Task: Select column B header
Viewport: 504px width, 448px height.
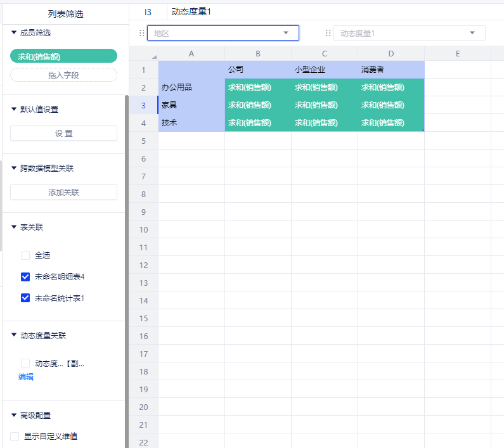Action: click(x=258, y=54)
